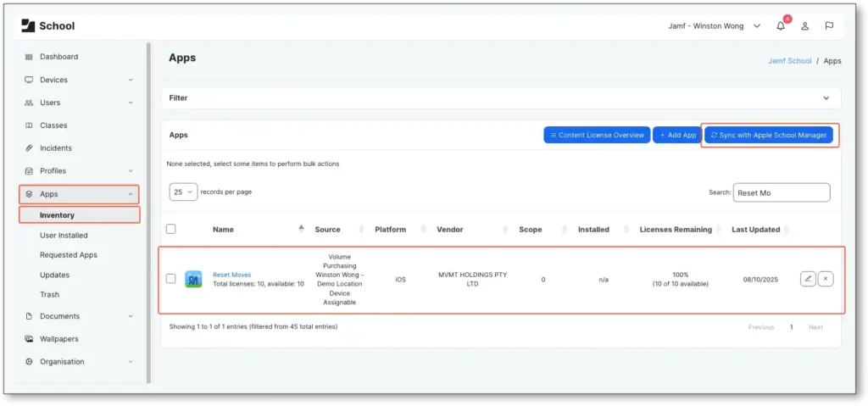Open Dashboard from the sidebar
Image resolution: width=868 pixels, height=406 pixels.
point(58,57)
